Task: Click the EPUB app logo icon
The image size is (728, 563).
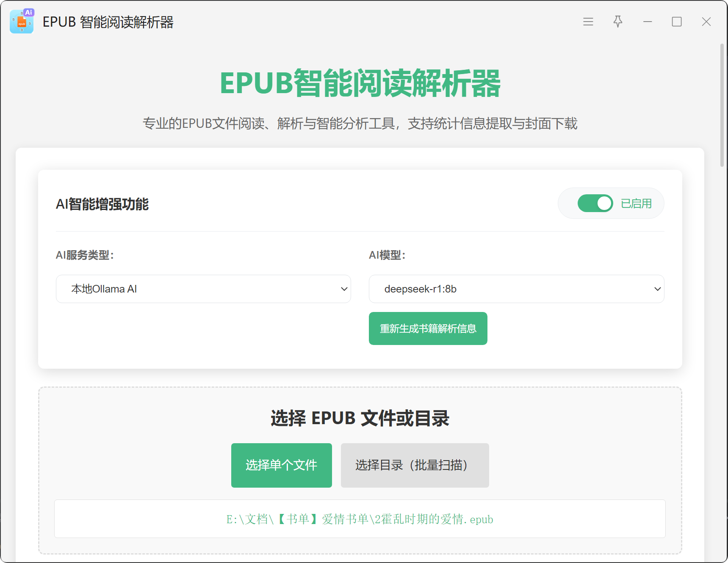Action: pyautogui.click(x=22, y=22)
